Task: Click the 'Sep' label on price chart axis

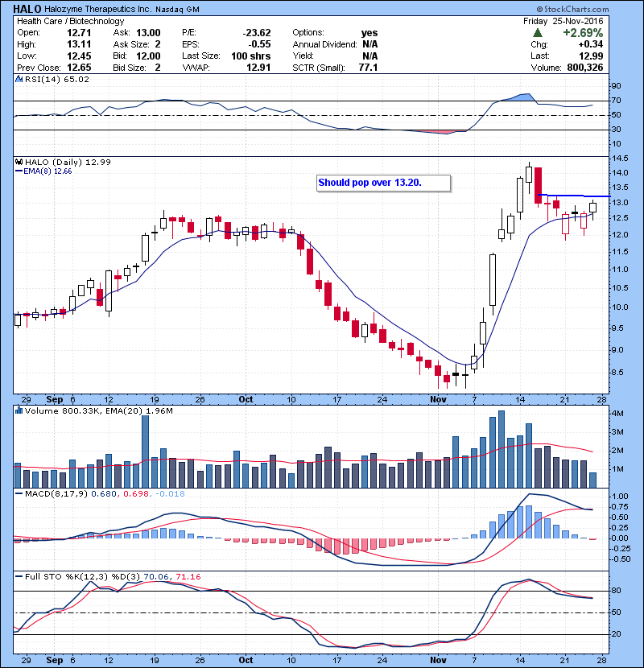Action: 55,400
